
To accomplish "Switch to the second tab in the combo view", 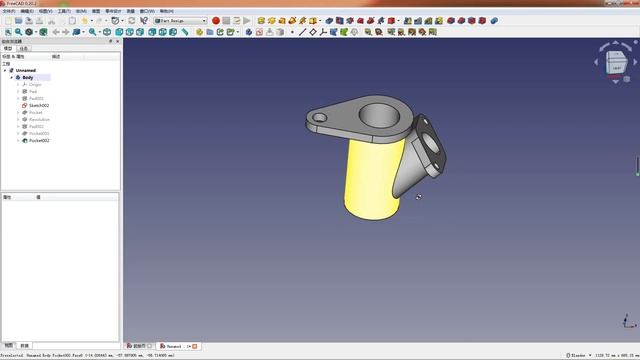I will click(24, 49).
